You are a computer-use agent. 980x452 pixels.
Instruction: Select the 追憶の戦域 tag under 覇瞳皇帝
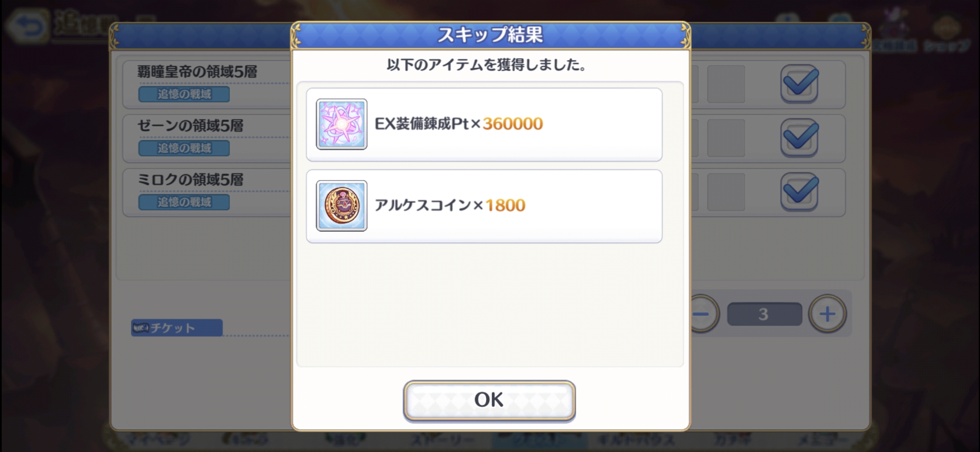(x=184, y=94)
